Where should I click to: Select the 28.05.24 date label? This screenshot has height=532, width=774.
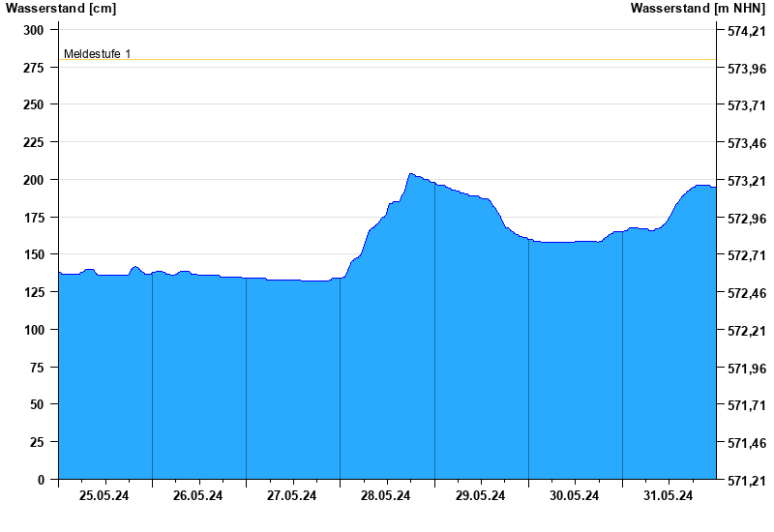[385, 495]
